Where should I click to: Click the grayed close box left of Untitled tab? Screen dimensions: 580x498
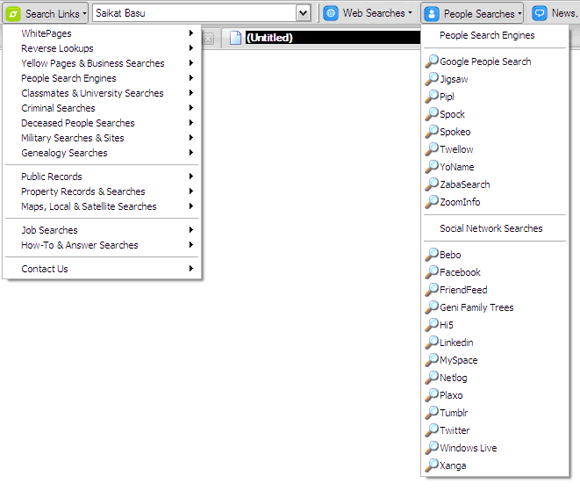[208, 38]
